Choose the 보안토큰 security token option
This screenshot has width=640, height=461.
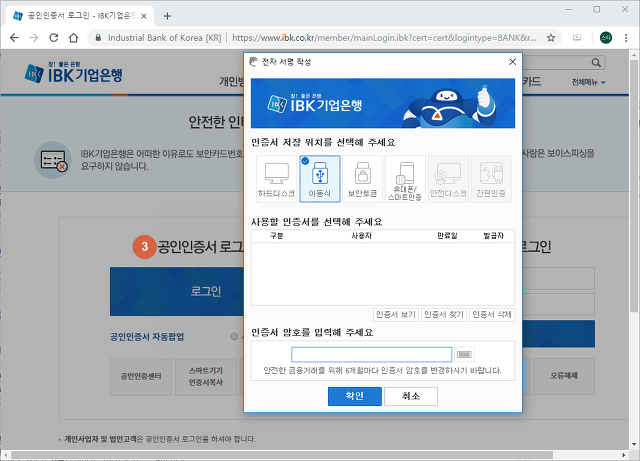point(362,178)
